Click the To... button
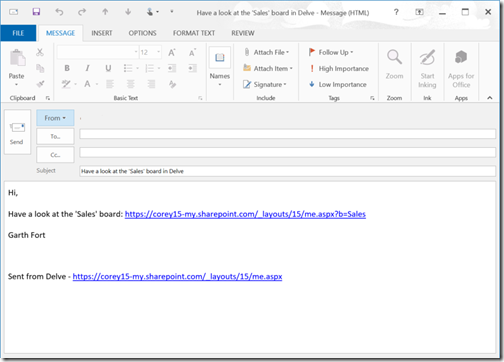This screenshot has width=504, height=362. [x=55, y=136]
